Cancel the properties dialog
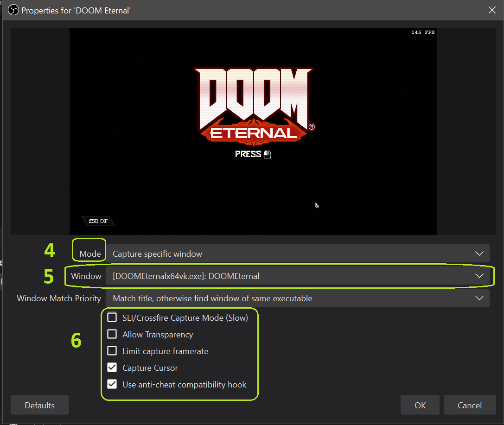504x425 pixels. [469, 405]
